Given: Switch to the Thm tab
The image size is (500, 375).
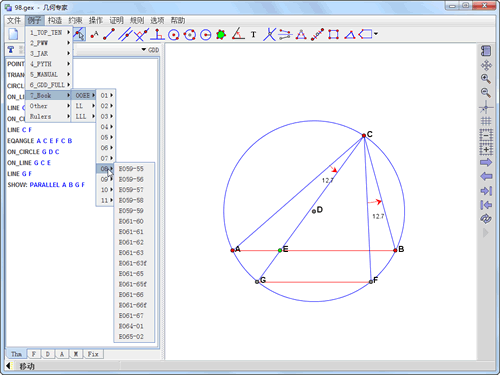Looking at the screenshot, I should pos(16,354).
